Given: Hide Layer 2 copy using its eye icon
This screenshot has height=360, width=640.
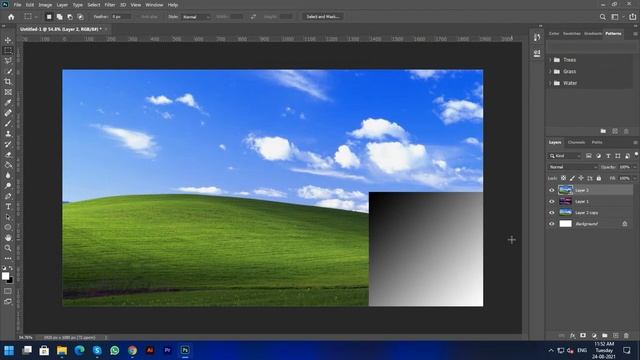Looking at the screenshot, I should 552,212.
